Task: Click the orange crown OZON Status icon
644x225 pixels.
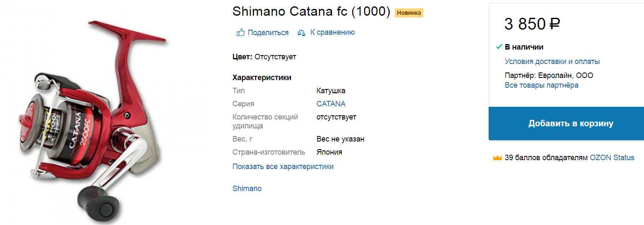Action: tap(498, 158)
